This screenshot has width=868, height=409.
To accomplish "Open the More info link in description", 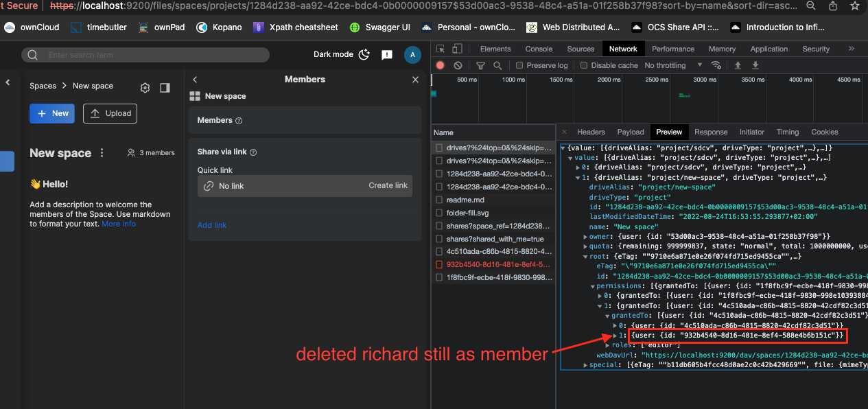I will click(x=118, y=223).
